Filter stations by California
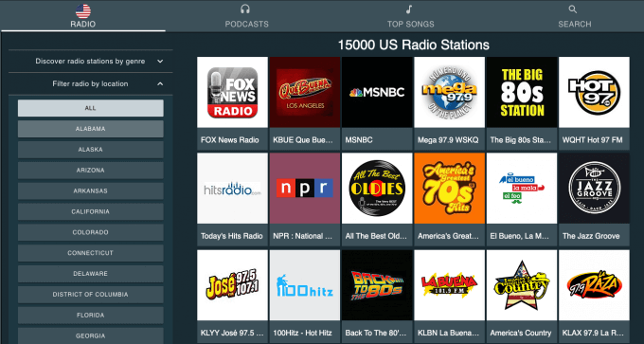The image size is (644, 344). pos(90,211)
